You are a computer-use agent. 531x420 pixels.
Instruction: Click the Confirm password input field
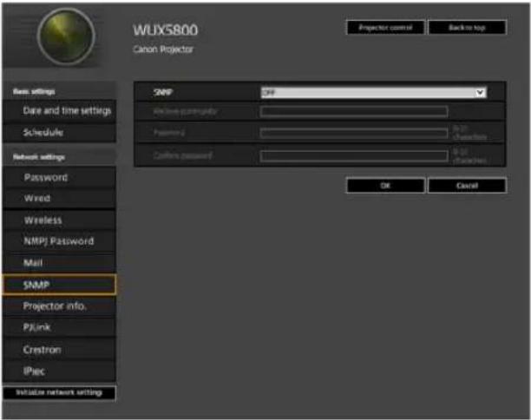354,156
